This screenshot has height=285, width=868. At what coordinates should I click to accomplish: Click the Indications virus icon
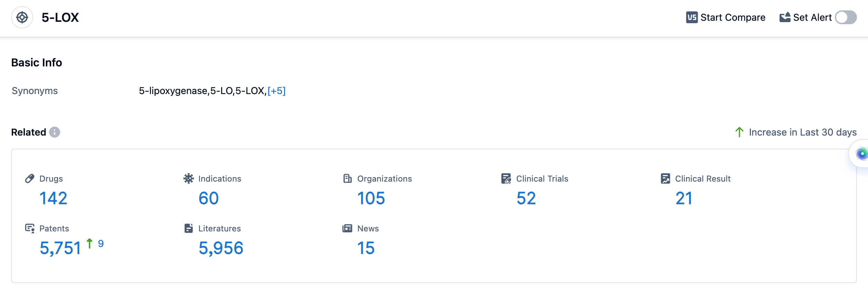pyautogui.click(x=189, y=178)
